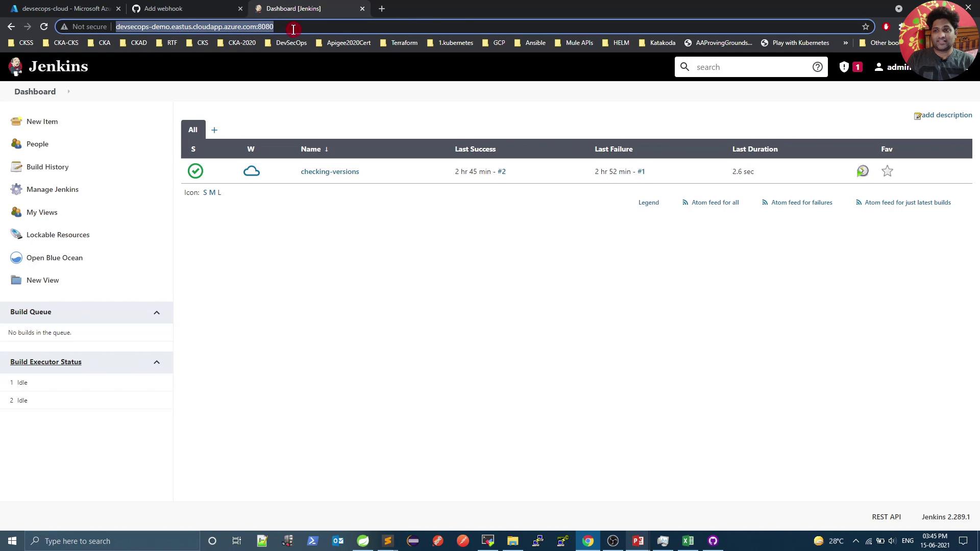The height and width of the screenshot is (551, 980).
Task: Click the search help question-mark icon
Action: pyautogui.click(x=818, y=67)
